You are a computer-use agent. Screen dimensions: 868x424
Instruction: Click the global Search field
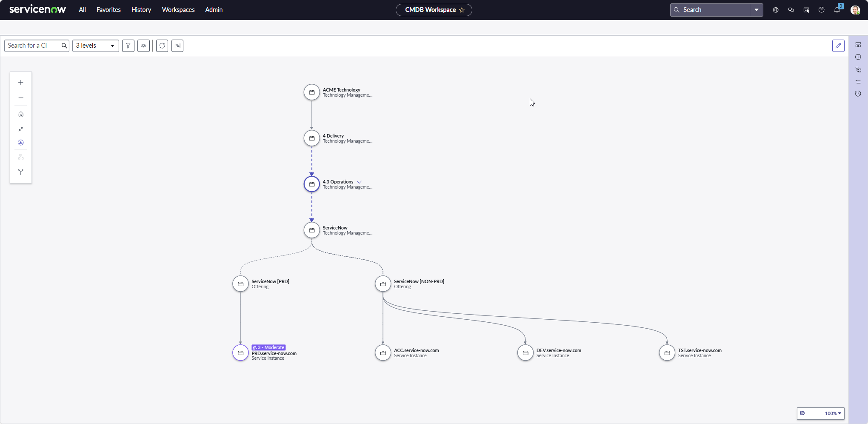point(711,10)
